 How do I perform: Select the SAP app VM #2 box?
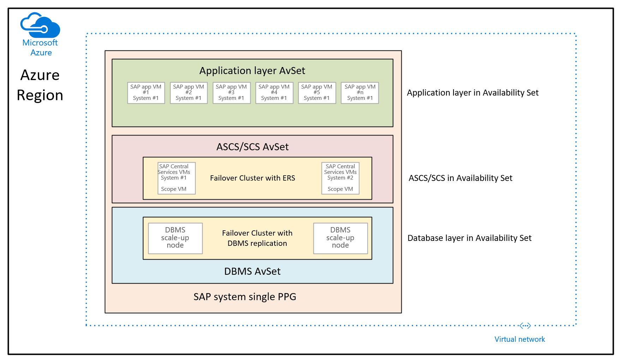[x=189, y=93]
